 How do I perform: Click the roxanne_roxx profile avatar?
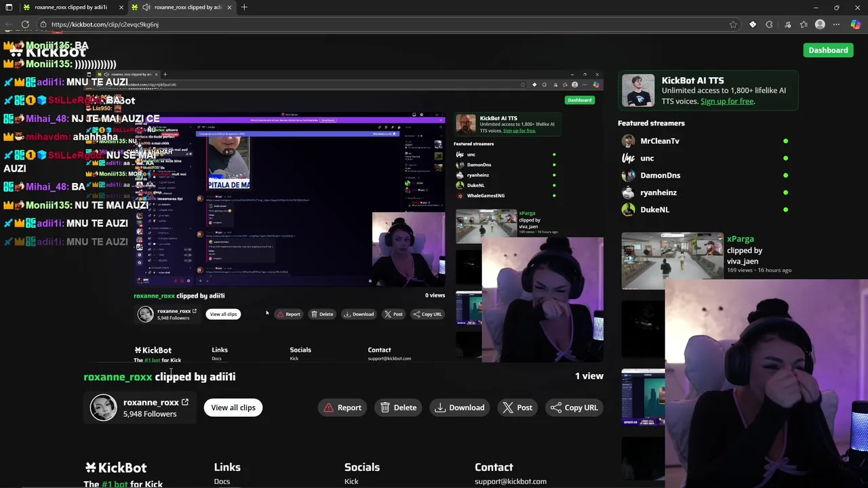pyautogui.click(x=103, y=407)
